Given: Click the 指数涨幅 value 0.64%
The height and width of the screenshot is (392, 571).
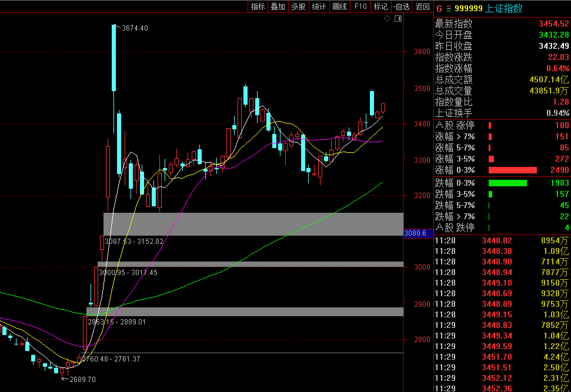Looking at the screenshot, I should [557, 68].
